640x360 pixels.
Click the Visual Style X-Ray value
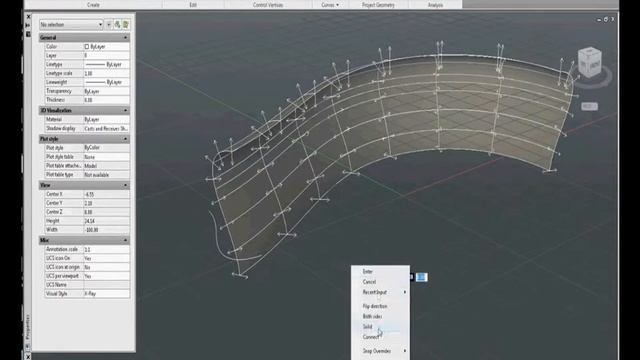(107, 294)
